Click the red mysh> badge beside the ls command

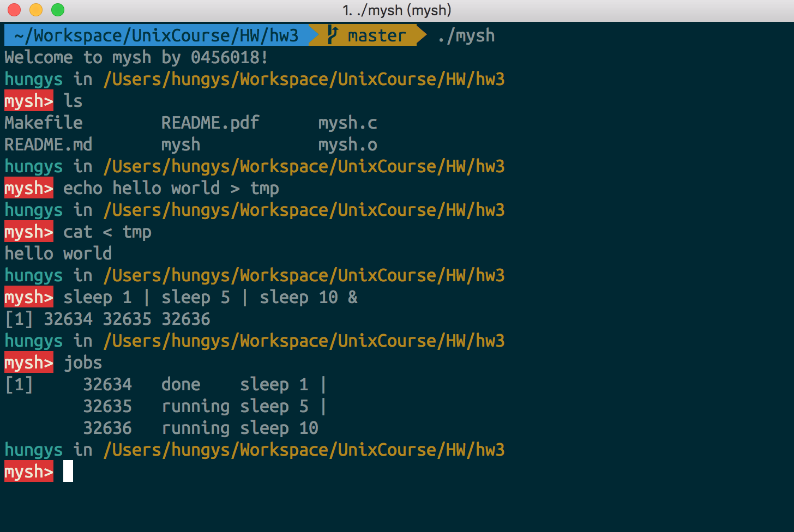28,101
